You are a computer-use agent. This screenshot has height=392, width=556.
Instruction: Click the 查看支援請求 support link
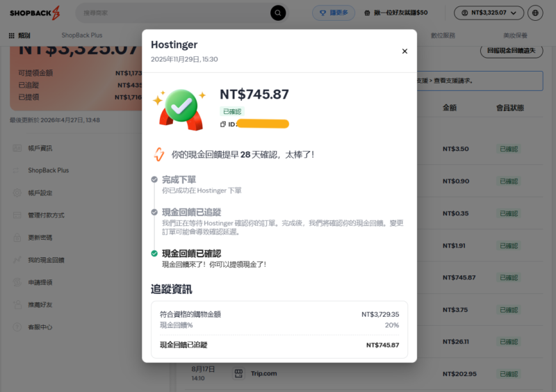coord(453,81)
